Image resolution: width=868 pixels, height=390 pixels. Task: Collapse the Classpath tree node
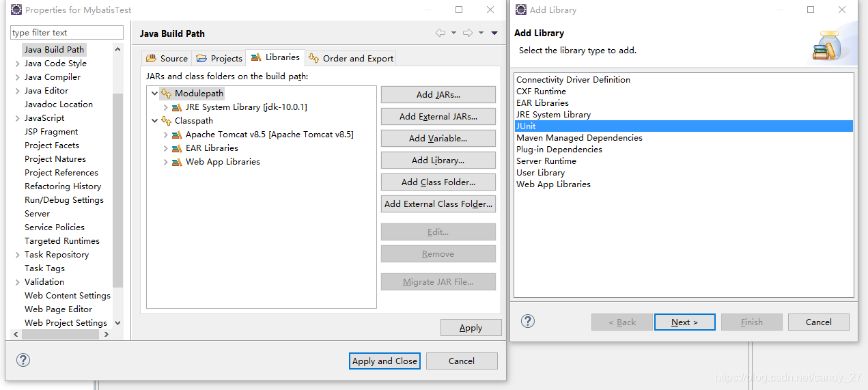[x=155, y=120]
